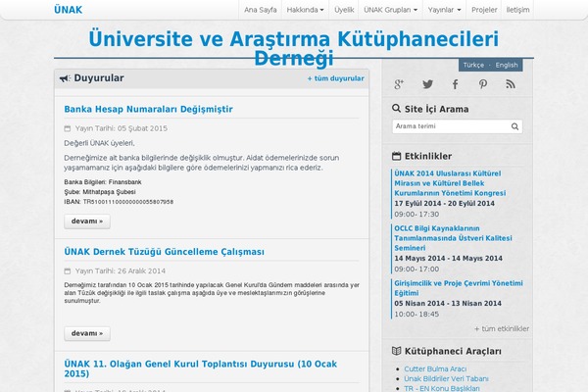Click the event time 09:00- 17:30

[416, 215]
